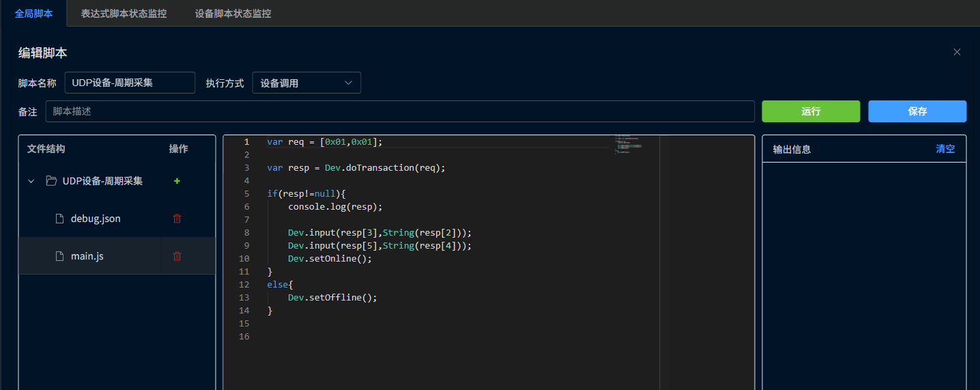Click the code minimap preview
The image size is (980, 390).
click(x=628, y=143)
